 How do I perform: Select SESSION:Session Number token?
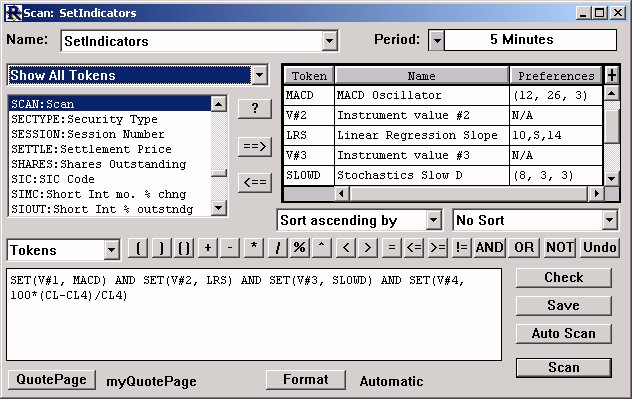click(x=110, y=134)
